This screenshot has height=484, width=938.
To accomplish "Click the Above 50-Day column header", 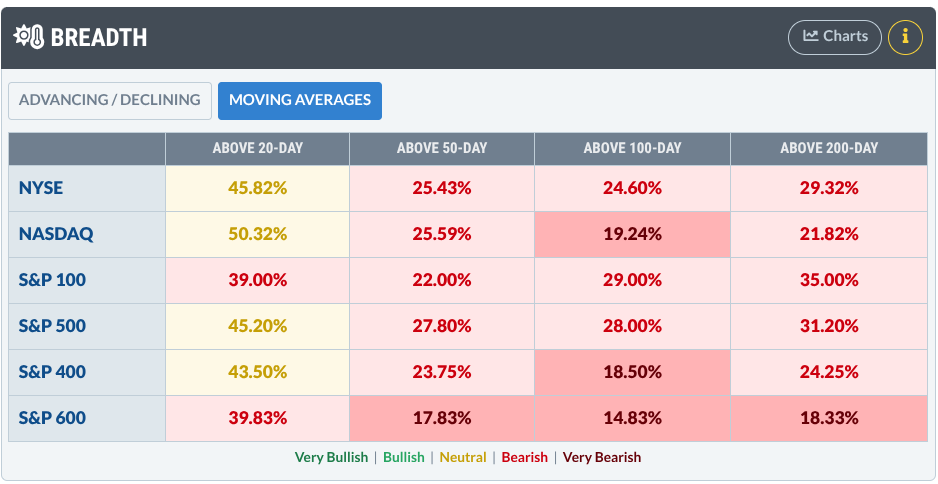I will pos(442,148).
